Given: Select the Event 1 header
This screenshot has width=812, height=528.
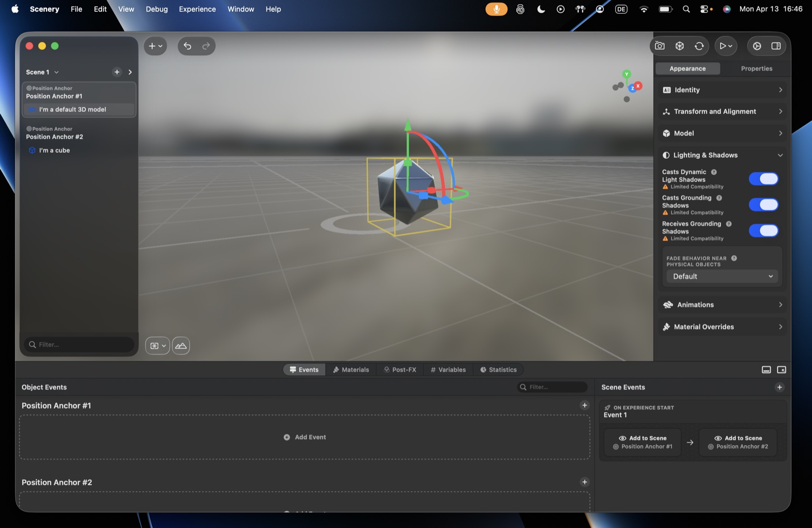Looking at the screenshot, I should (693, 412).
